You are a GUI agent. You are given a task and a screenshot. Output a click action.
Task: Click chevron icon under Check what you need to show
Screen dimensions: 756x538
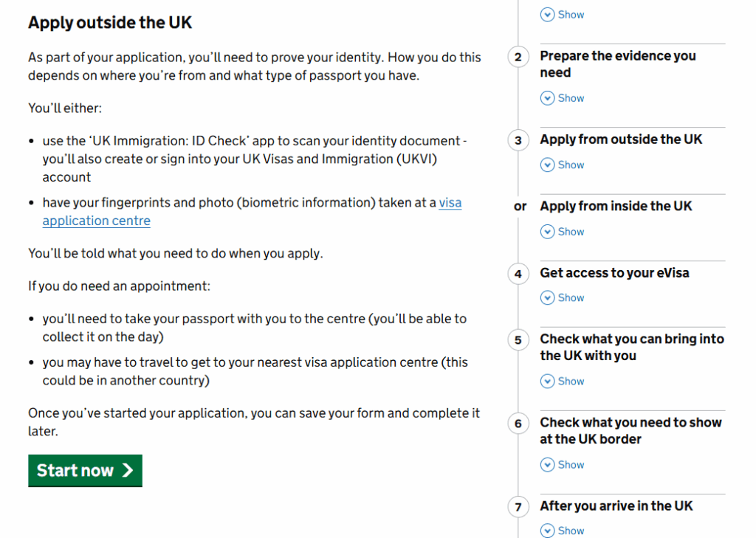pyautogui.click(x=547, y=465)
